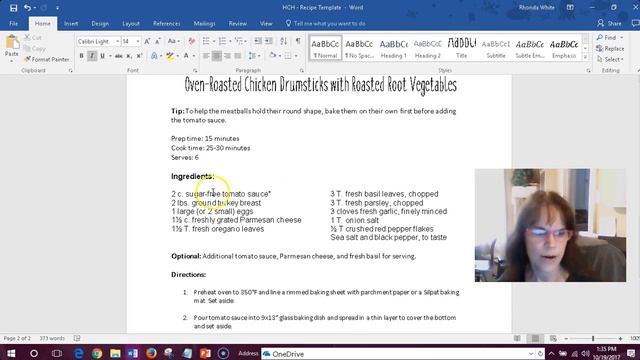The width and height of the screenshot is (640, 360).
Task: Apply subscript formatting
Action: point(129,56)
